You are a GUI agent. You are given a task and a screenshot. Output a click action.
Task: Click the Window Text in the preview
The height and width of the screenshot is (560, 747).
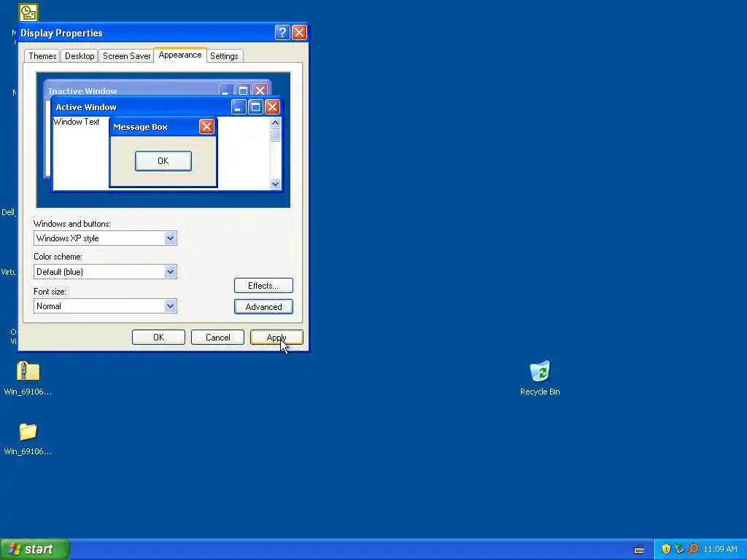tap(76, 122)
